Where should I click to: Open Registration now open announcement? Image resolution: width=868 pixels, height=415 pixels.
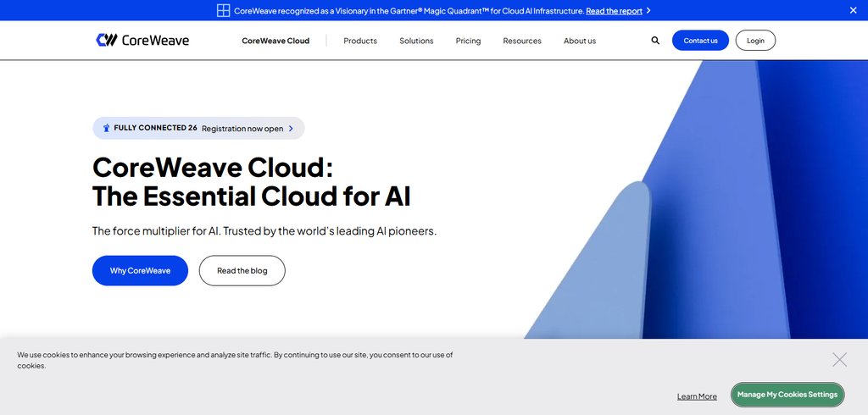[198, 129]
